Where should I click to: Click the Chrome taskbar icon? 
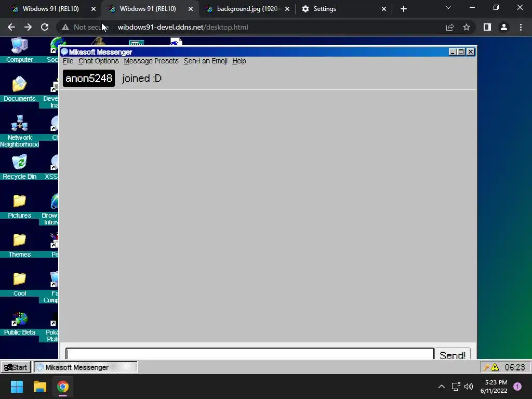click(x=63, y=387)
